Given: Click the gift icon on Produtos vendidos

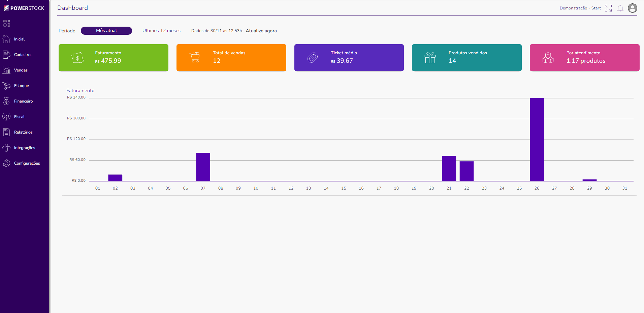Looking at the screenshot, I should pos(430,58).
